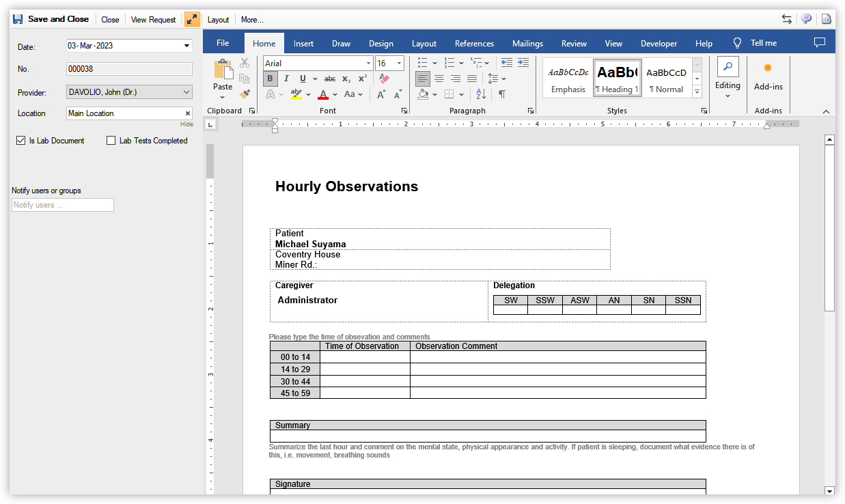The height and width of the screenshot is (504, 845).
Task: Save the document using the Save icon
Action: 17,18
